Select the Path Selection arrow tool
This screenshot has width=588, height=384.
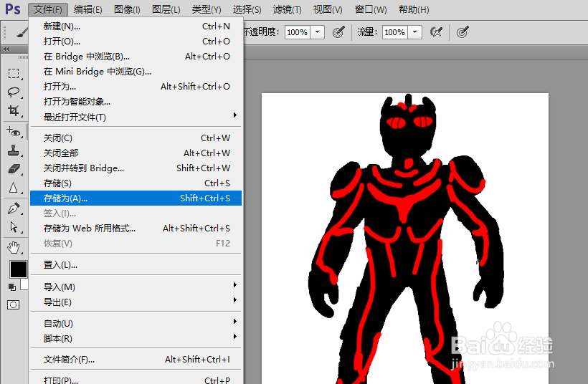pyautogui.click(x=14, y=227)
